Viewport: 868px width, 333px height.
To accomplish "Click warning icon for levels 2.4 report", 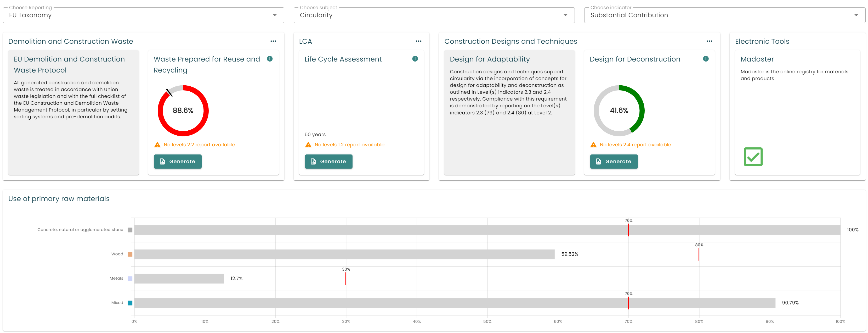I will pos(593,145).
